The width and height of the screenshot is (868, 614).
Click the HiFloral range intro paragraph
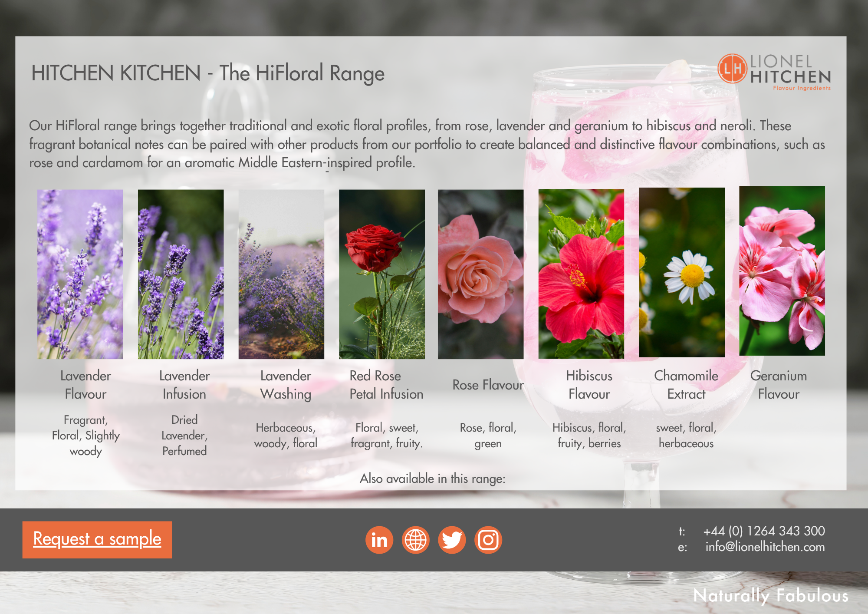427,144
